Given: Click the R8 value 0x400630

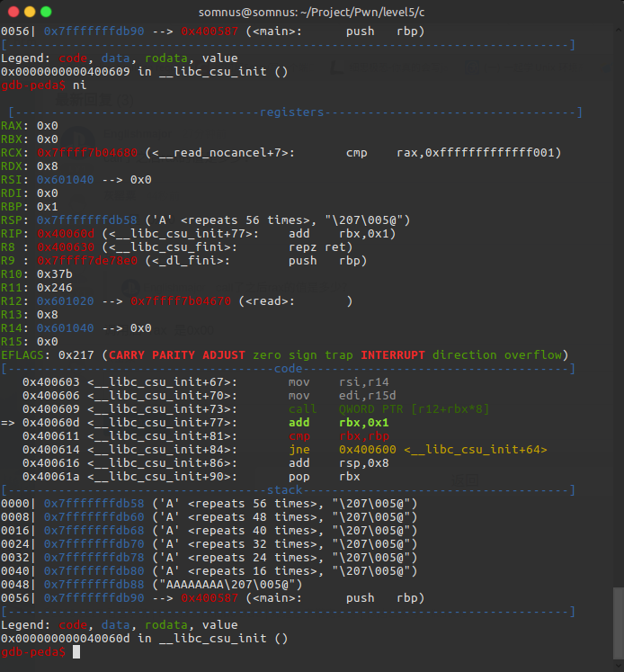Looking at the screenshot, I should [x=65, y=247].
